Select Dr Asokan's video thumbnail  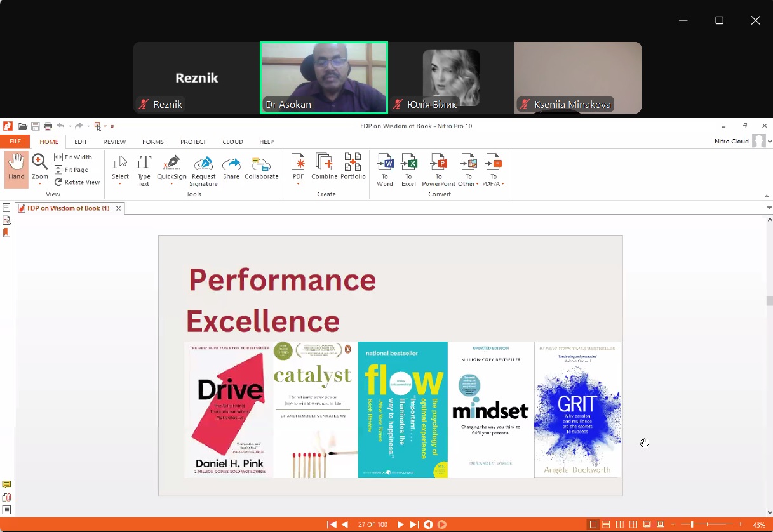pos(324,78)
